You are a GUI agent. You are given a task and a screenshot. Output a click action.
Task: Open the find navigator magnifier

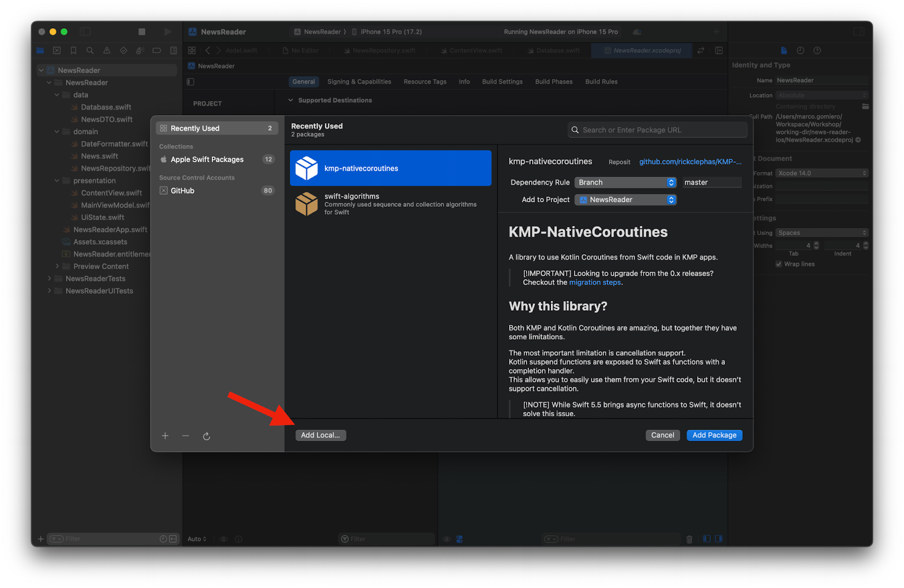click(90, 50)
